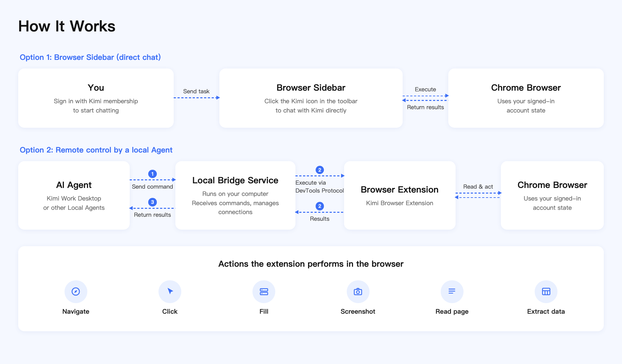Click the bold "Browser Extension" card title
622x364 pixels.
pyautogui.click(x=400, y=190)
